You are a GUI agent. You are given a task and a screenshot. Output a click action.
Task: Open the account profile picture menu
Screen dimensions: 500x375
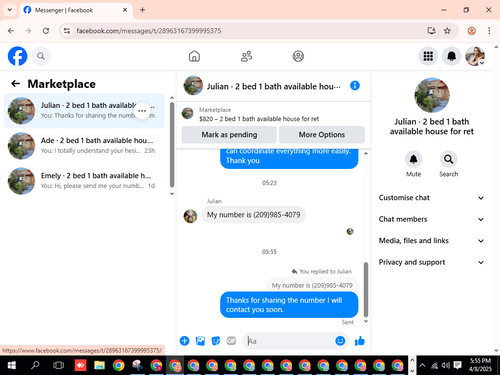[475, 56]
